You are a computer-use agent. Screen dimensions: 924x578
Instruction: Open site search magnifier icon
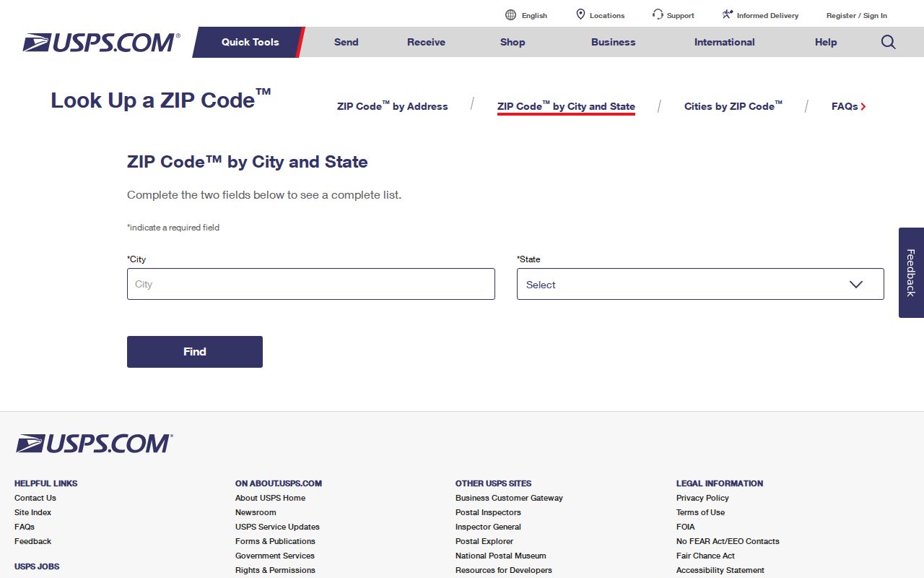coord(889,42)
